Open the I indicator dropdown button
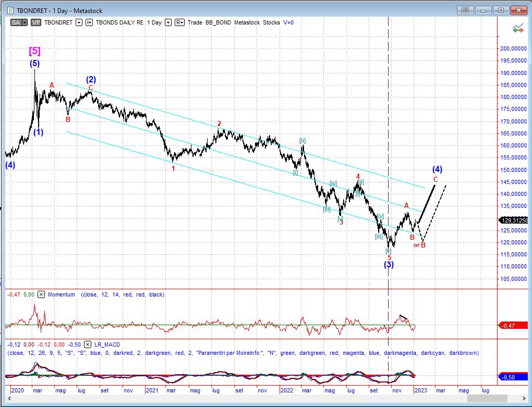The image size is (532, 407). coord(89,22)
